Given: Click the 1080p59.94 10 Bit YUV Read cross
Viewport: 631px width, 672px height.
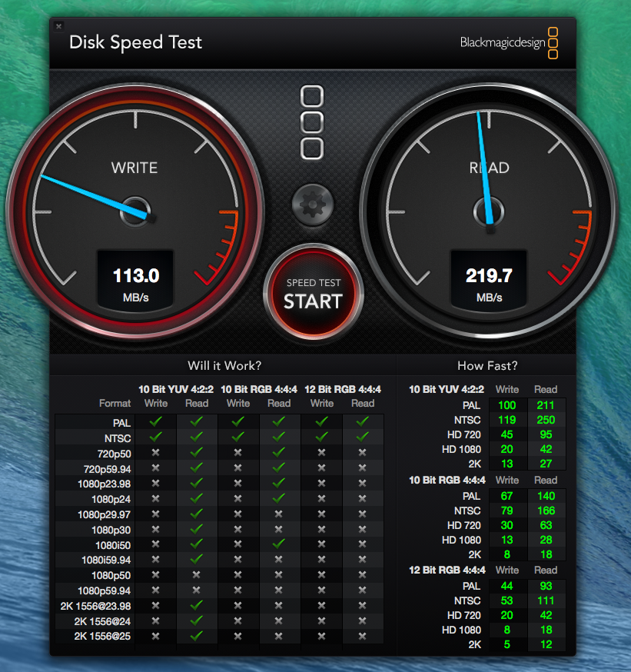Looking at the screenshot, I should [197, 590].
